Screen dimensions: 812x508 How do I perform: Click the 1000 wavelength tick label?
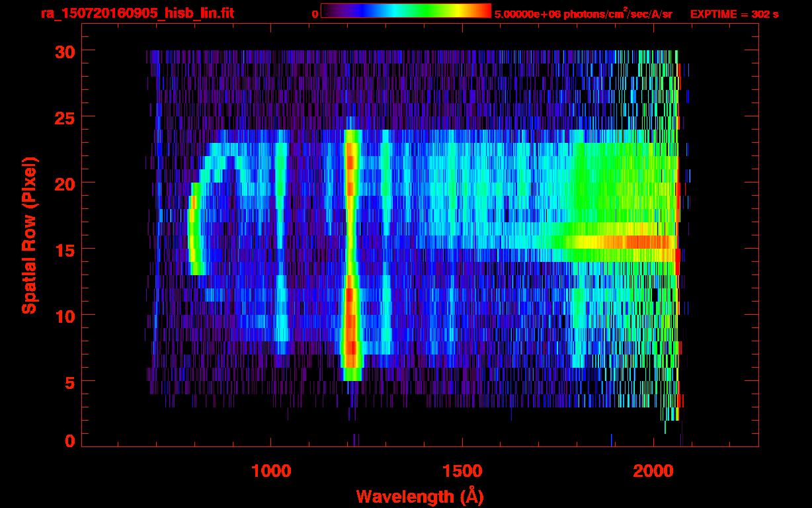271,471
